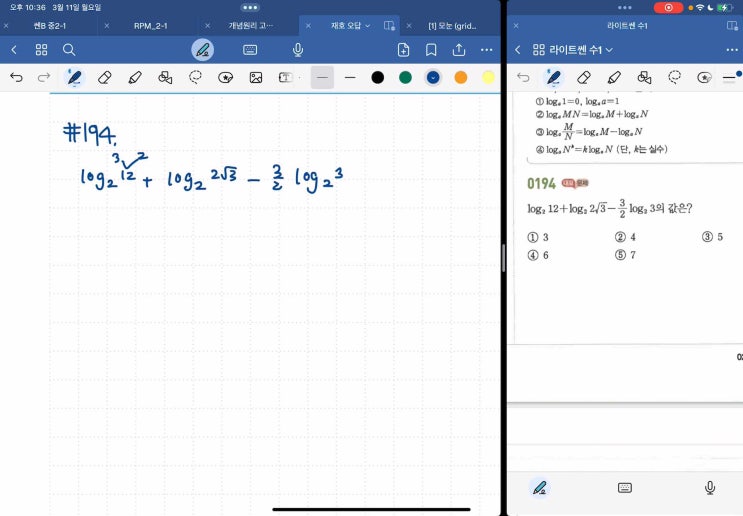Undo the last stroke in left notebook
The image size is (743, 516).
(16, 77)
